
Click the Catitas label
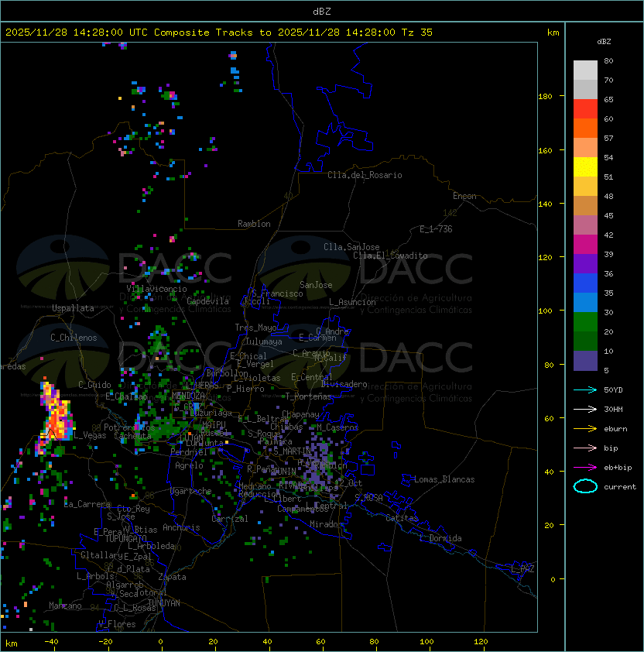pyautogui.click(x=402, y=518)
